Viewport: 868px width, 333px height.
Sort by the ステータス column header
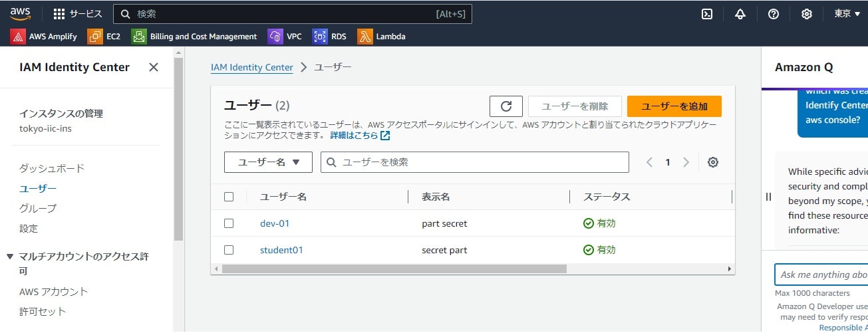point(607,197)
